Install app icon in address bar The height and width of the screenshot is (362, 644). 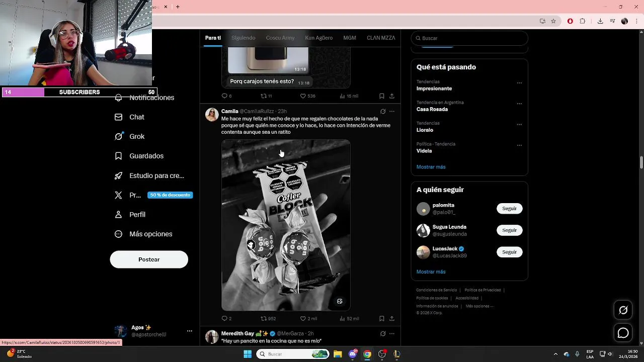point(542,21)
